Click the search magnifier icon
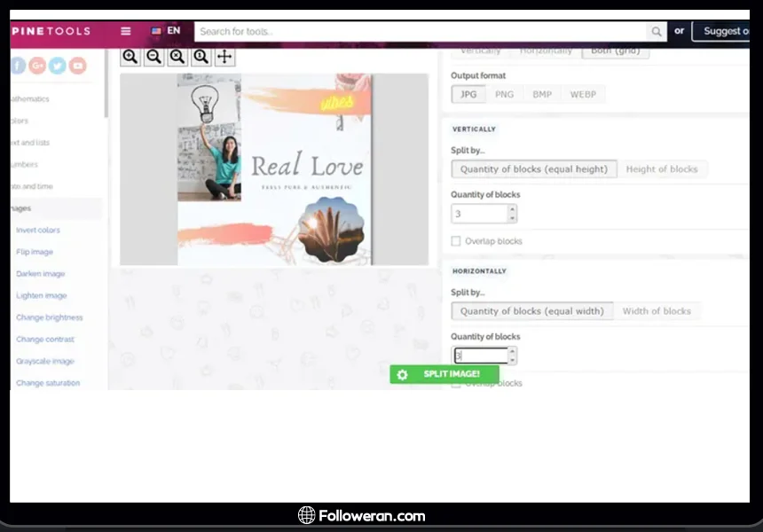Image resolution: width=763 pixels, height=532 pixels. click(657, 32)
